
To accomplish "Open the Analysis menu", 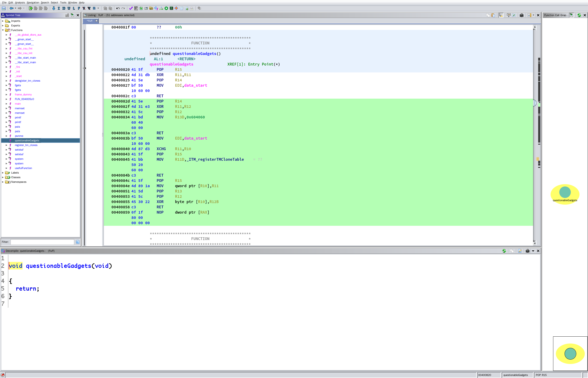I will point(20,3).
